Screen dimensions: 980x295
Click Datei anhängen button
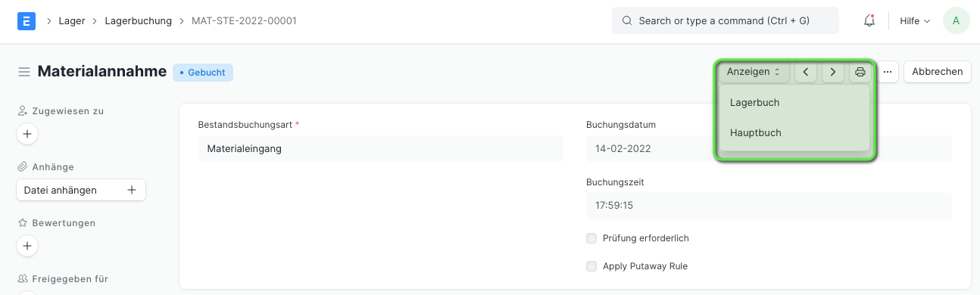(81, 191)
